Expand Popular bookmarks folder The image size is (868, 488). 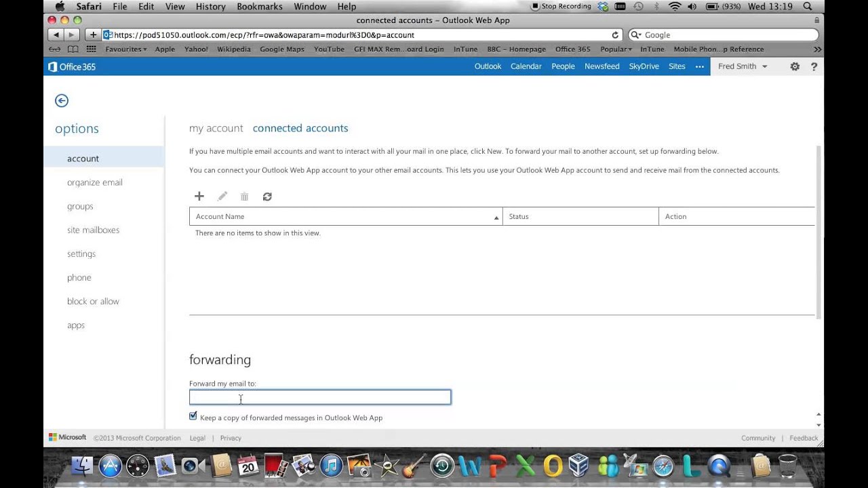point(616,49)
